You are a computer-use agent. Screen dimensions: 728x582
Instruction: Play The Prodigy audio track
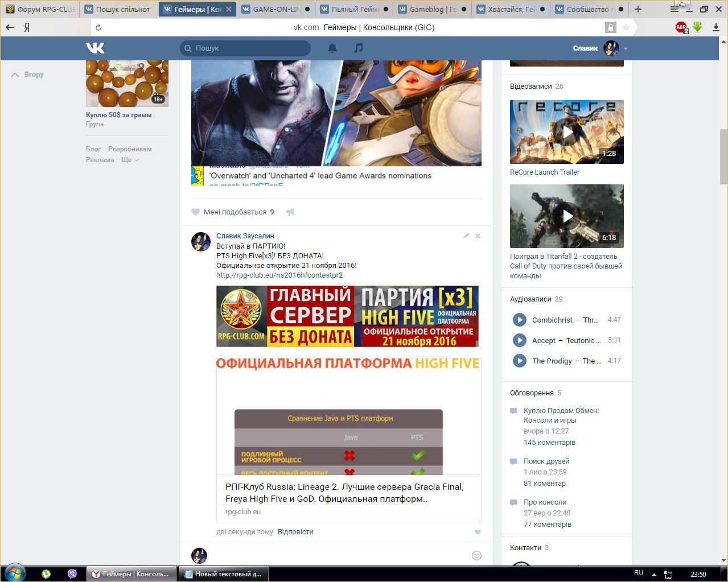pyautogui.click(x=520, y=361)
